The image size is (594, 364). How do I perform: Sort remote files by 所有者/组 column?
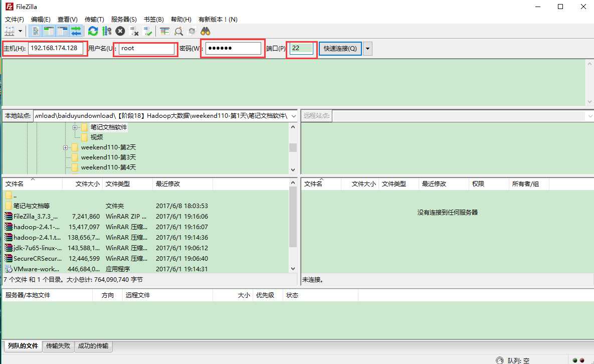click(529, 184)
